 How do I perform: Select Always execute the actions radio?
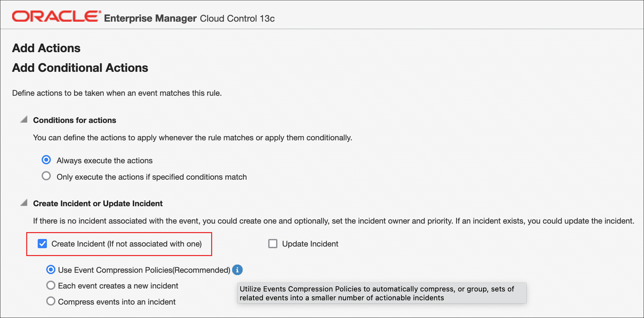[x=46, y=160]
